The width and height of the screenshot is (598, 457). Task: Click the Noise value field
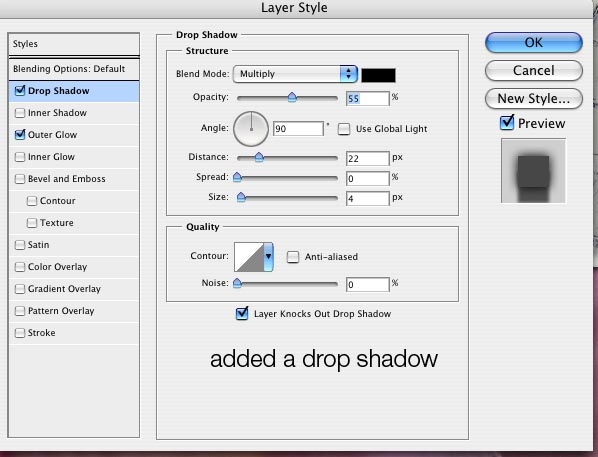(x=368, y=285)
